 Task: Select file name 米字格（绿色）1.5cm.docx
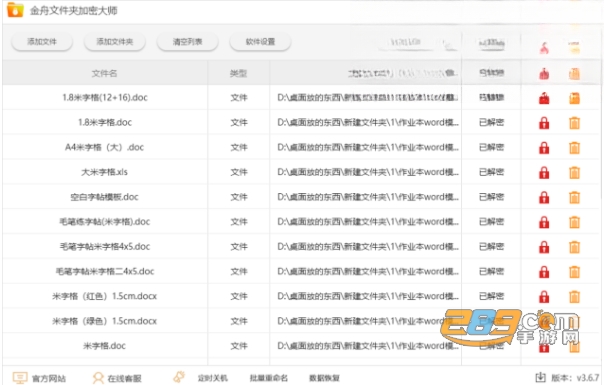[x=104, y=321]
